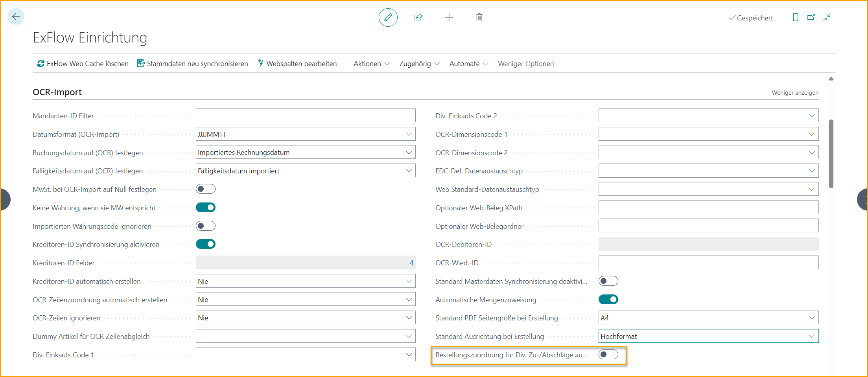Click ExFlow Web Cache löschen
The width and height of the screenshot is (868, 377).
tap(83, 63)
